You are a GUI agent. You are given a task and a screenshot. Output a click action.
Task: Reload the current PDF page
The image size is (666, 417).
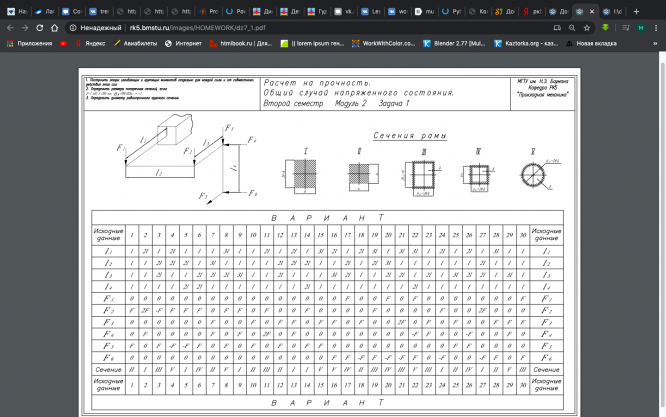click(40, 28)
